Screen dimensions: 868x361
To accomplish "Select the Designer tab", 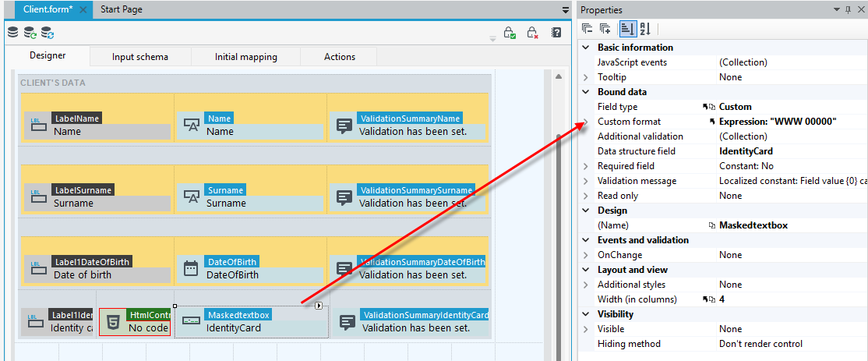I will [48, 56].
